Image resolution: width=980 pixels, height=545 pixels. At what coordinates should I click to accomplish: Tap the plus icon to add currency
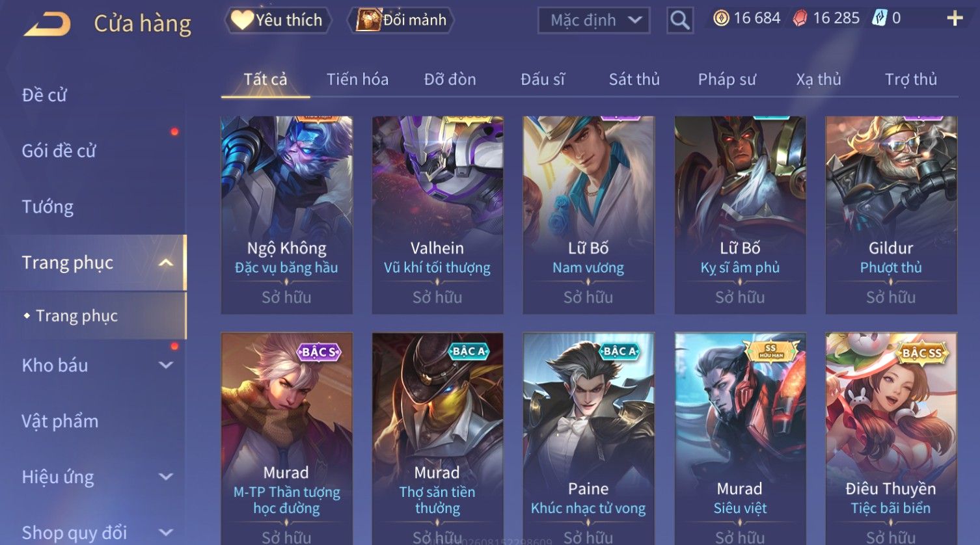tap(955, 18)
